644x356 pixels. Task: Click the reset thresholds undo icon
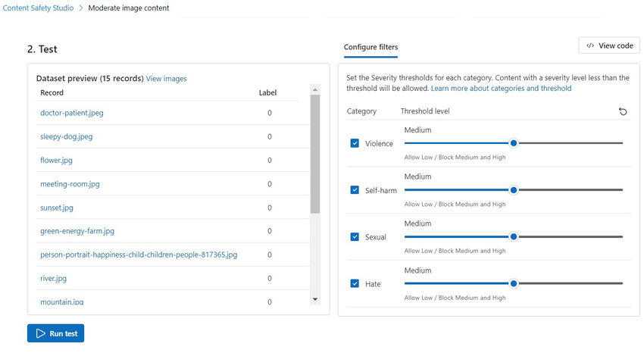[623, 111]
